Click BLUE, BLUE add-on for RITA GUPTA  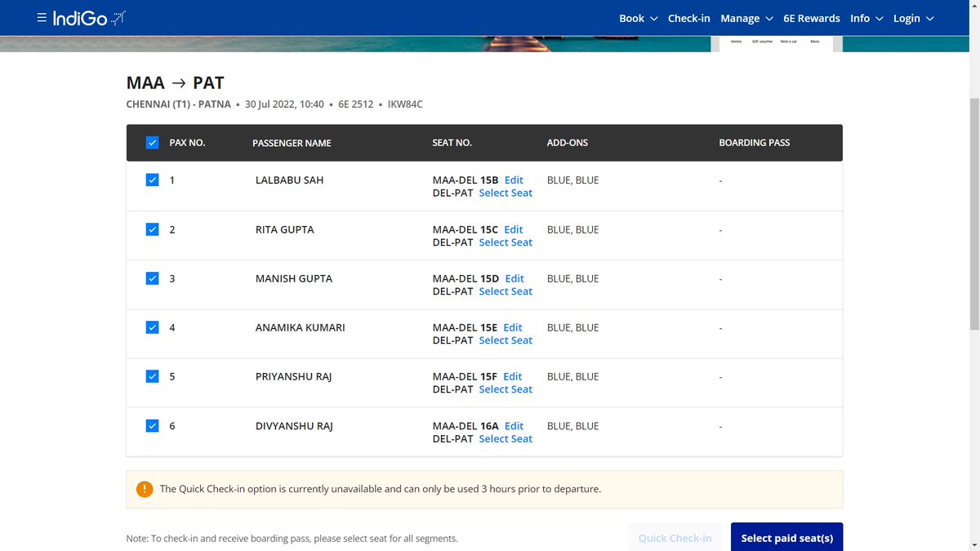tap(572, 229)
